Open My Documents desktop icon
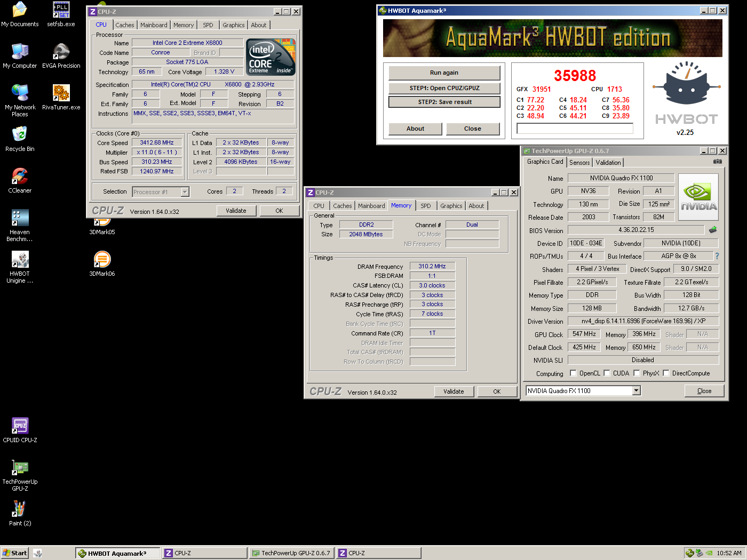The height and width of the screenshot is (560, 747). click(x=20, y=14)
